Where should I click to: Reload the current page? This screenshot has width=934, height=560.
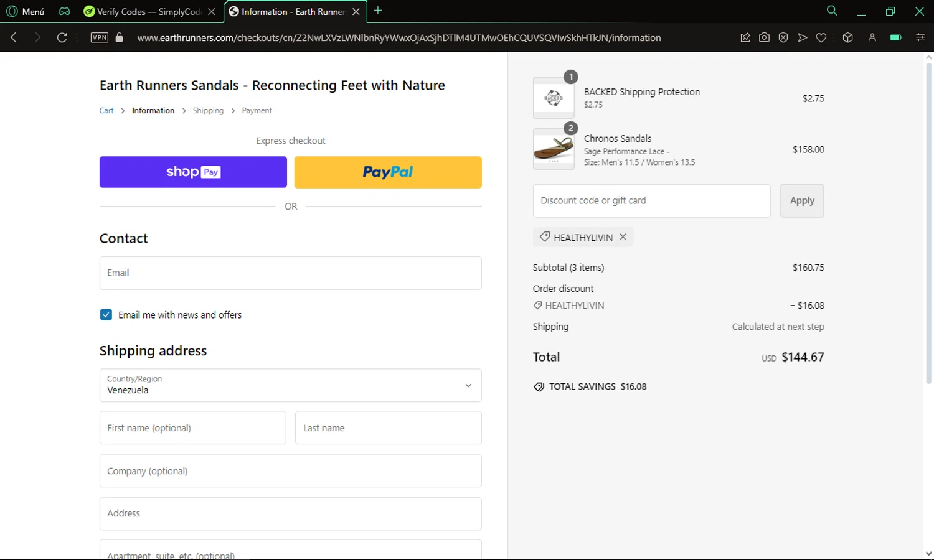point(62,37)
